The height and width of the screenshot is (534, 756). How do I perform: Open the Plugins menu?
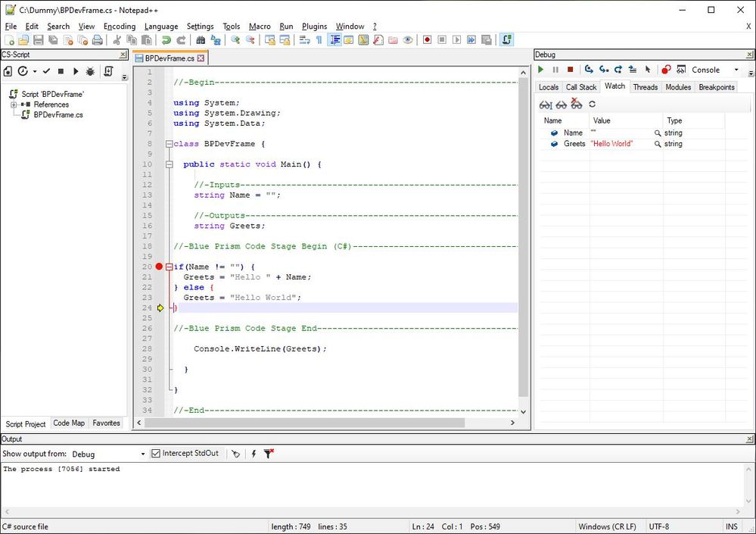[x=314, y=27]
